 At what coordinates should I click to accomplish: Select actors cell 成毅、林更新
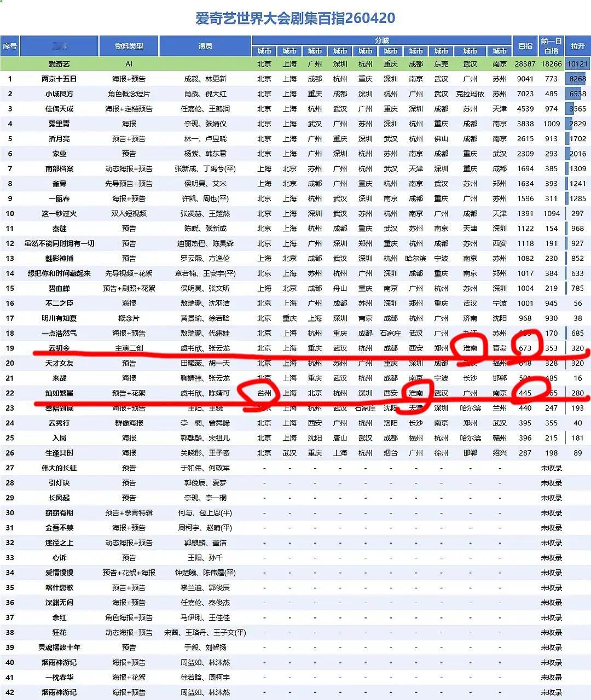coord(205,79)
